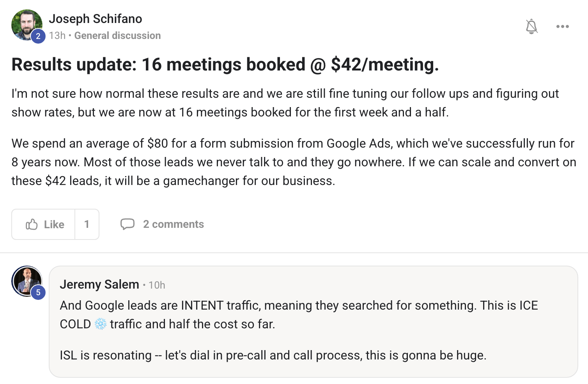Viewport: 588px width, 384px height.
Task: Show who liked via the like count
Action: coord(87,224)
